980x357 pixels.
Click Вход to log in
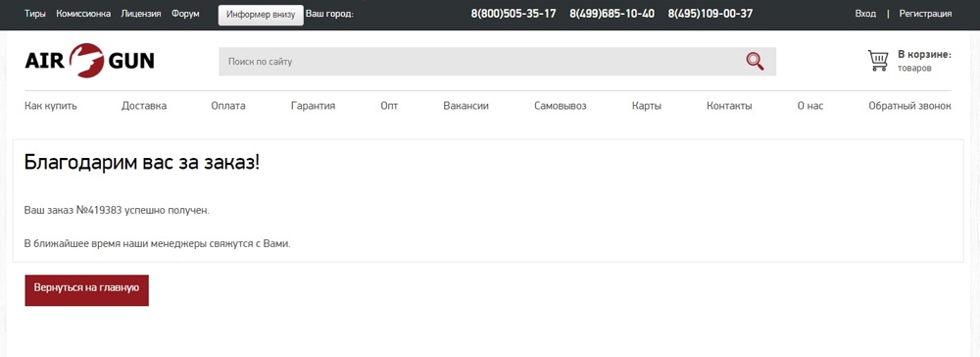[865, 14]
